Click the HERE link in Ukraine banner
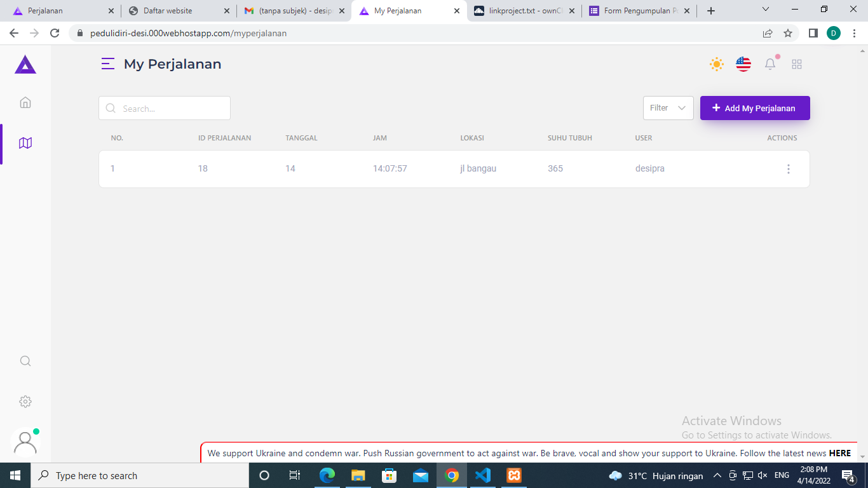Viewport: 868px width, 488px height. 839,453
